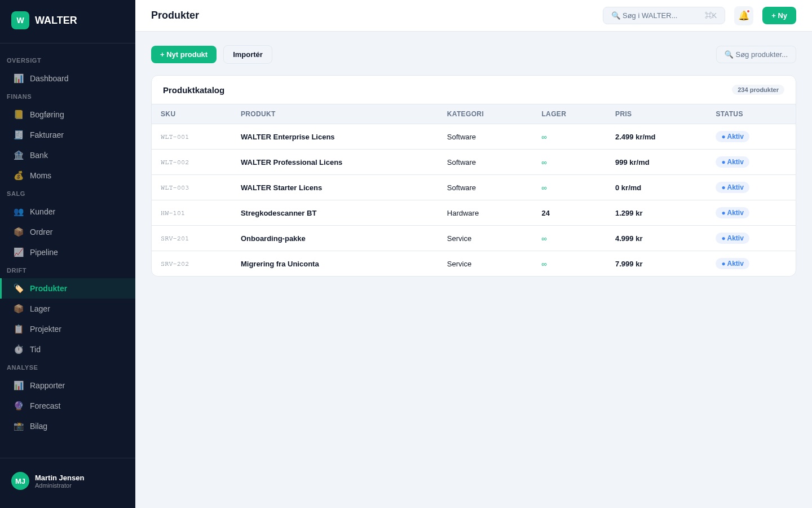This screenshot has width=812, height=508.
Task: Open Fakturaer section
Action: point(68,135)
